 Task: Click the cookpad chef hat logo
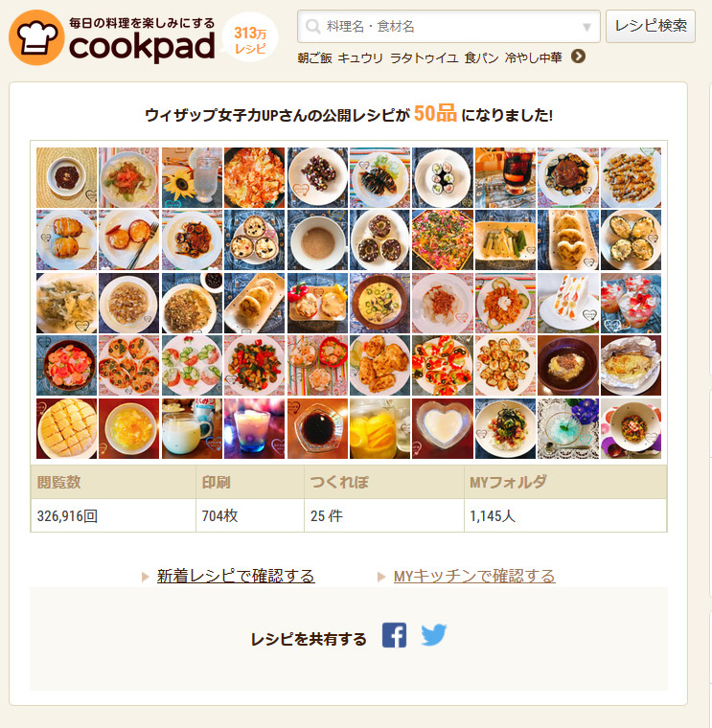tap(36, 37)
